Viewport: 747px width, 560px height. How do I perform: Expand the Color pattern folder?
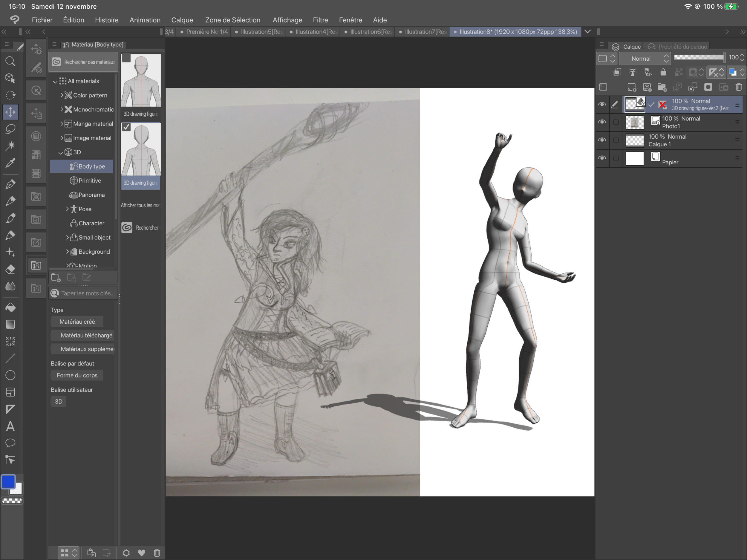coord(62,95)
